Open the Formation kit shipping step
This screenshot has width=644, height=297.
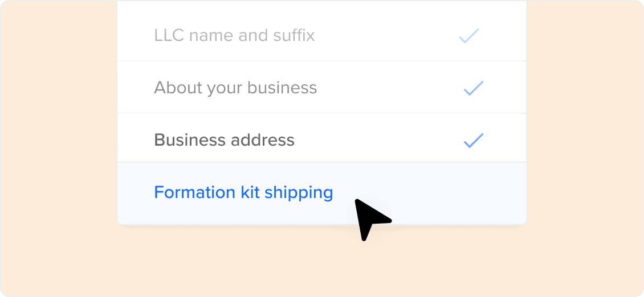click(243, 192)
